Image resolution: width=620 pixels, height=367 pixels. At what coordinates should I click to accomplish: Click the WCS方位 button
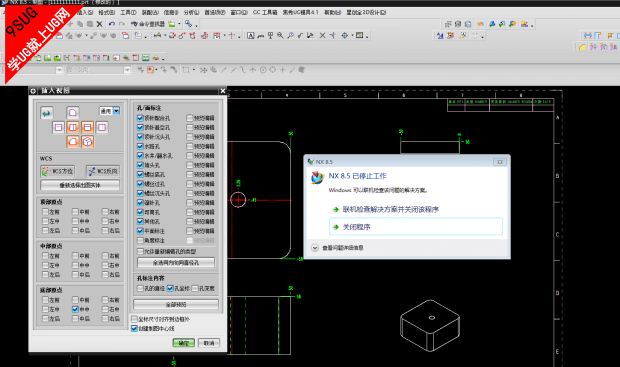point(58,171)
